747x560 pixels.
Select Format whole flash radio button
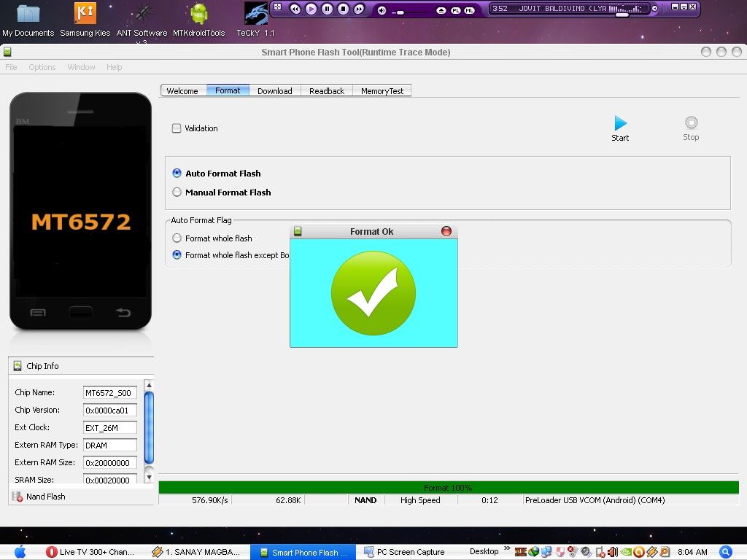pos(177,238)
